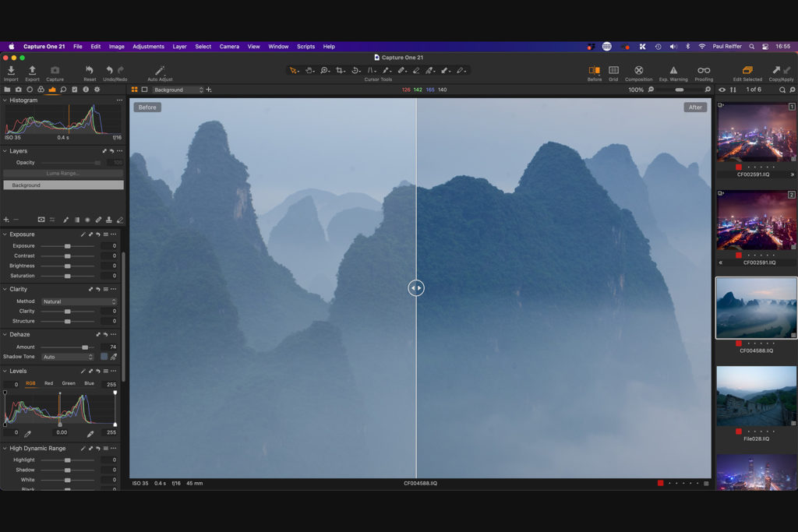Switch to multi-view grid mode
Viewport: 798px width, 532px height.
tap(134, 90)
